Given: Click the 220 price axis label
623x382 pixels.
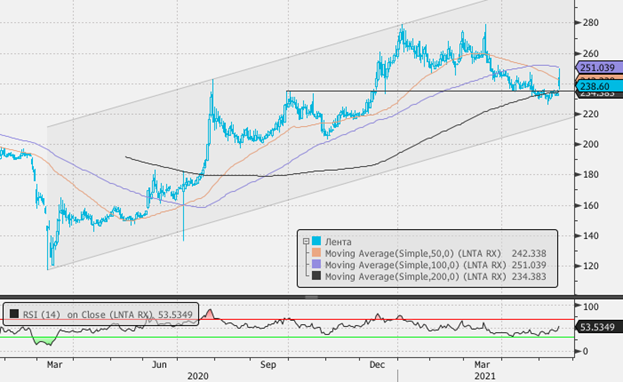Looking at the screenshot, I should [591, 114].
